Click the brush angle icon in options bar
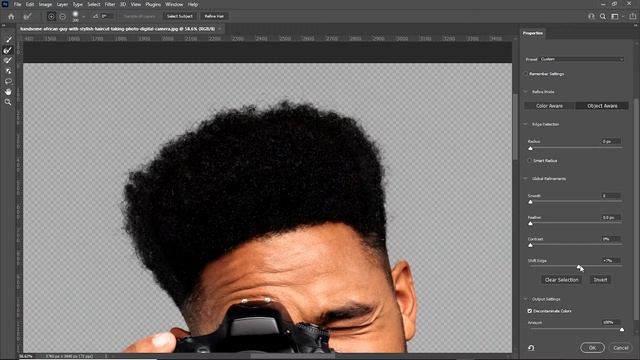This screenshot has height=360, width=640. click(95, 16)
